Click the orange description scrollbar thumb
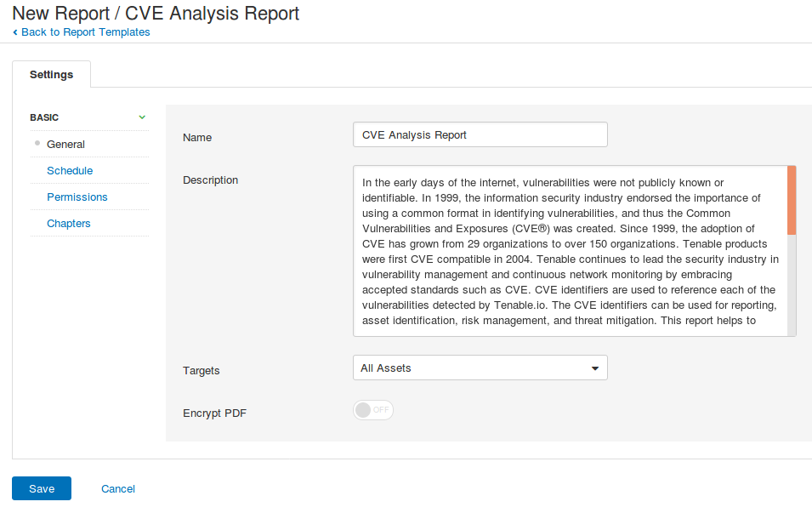The height and width of the screenshot is (513, 812). (792, 200)
